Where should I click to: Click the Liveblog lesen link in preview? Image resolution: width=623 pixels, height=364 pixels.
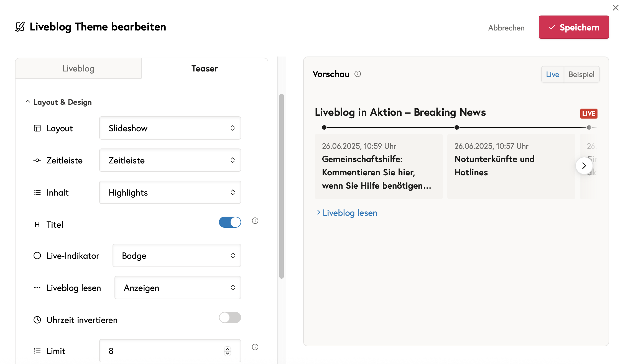pyautogui.click(x=350, y=213)
